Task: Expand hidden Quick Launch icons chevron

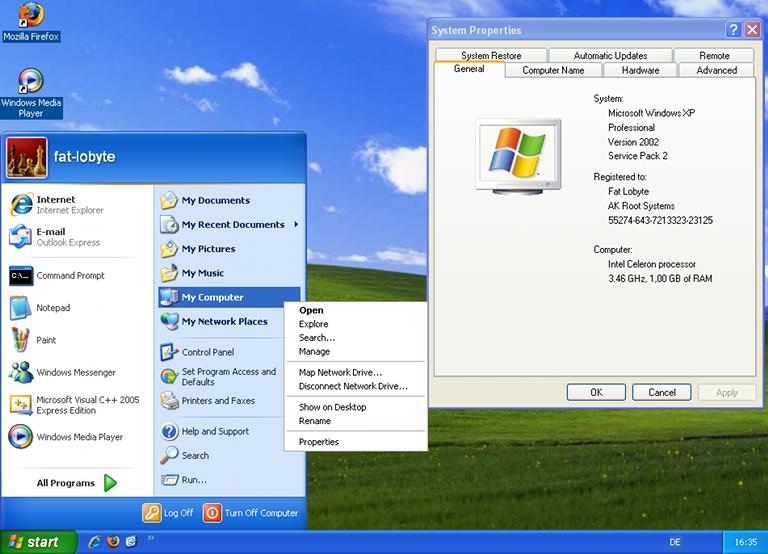Action: pos(152,539)
